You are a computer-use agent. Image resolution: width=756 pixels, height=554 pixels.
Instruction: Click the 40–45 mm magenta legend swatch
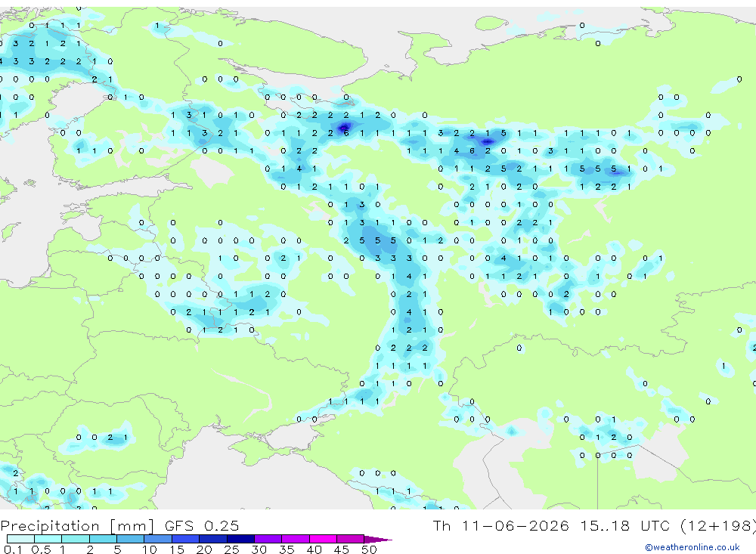pyautogui.click(x=323, y=539)
